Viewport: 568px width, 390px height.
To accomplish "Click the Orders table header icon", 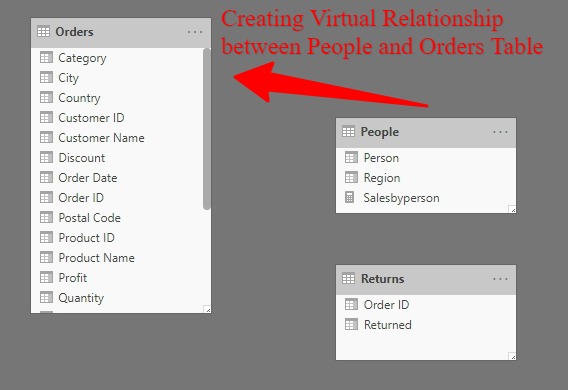I will (43, 32).
